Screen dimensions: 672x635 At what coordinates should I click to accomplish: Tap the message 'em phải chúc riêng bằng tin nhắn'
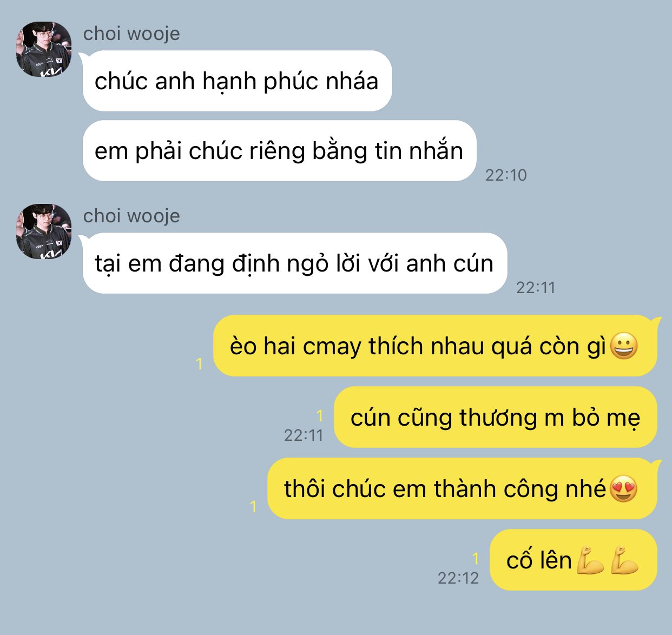(x=279, y=151)
